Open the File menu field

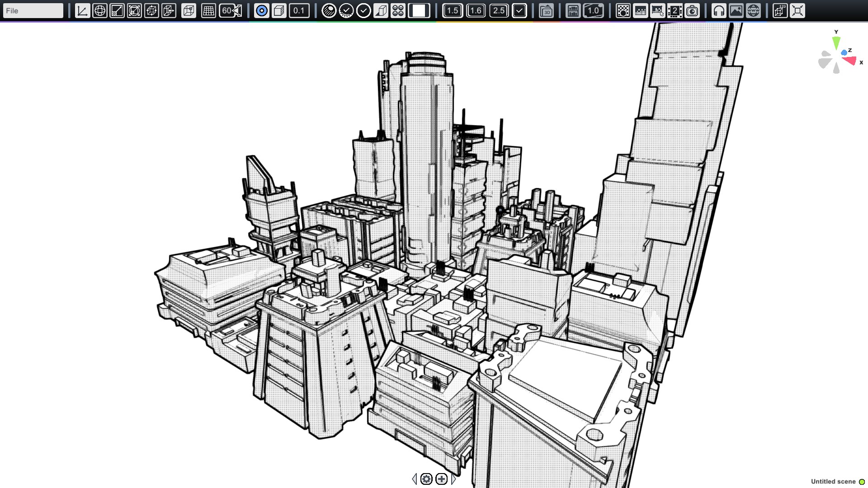click(x=33, y=10)
